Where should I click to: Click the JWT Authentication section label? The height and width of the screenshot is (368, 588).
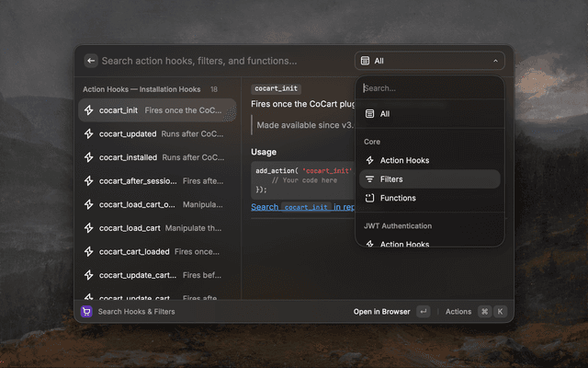coord(398,225)
